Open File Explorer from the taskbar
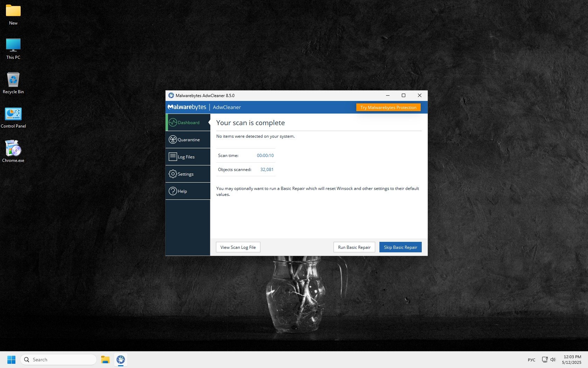Screen dimensions: 588x368 point(105,360)
